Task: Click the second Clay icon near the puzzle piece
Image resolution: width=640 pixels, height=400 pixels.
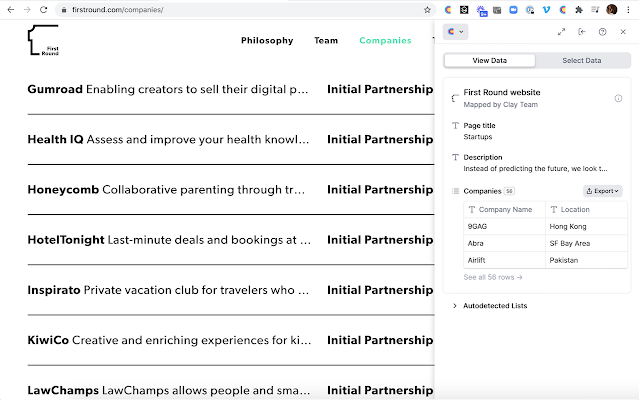Action: pos(562,10)
